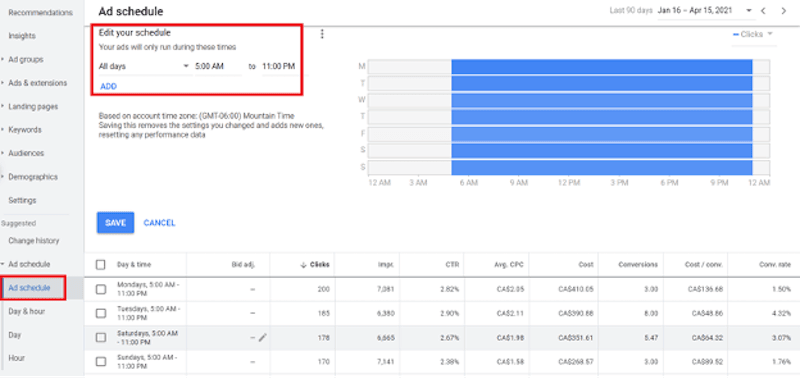Screen dimensions: 800x379
Task: Open Insights in the sidebar
Action: click(22, 36)
